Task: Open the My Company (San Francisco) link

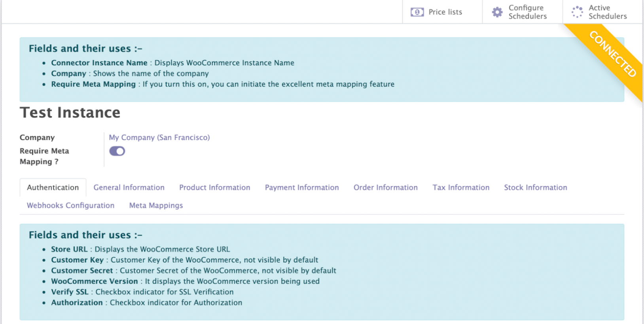Action: [159, 138]
